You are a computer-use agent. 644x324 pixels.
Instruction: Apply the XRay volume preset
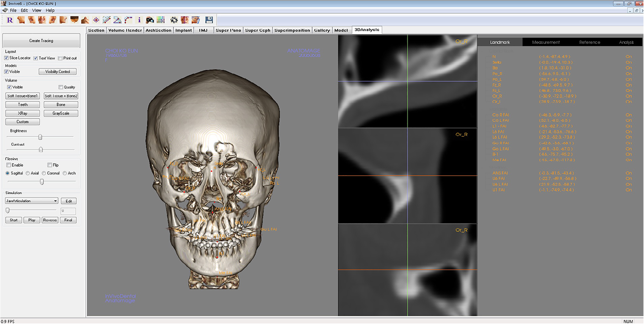pos(23,113)
